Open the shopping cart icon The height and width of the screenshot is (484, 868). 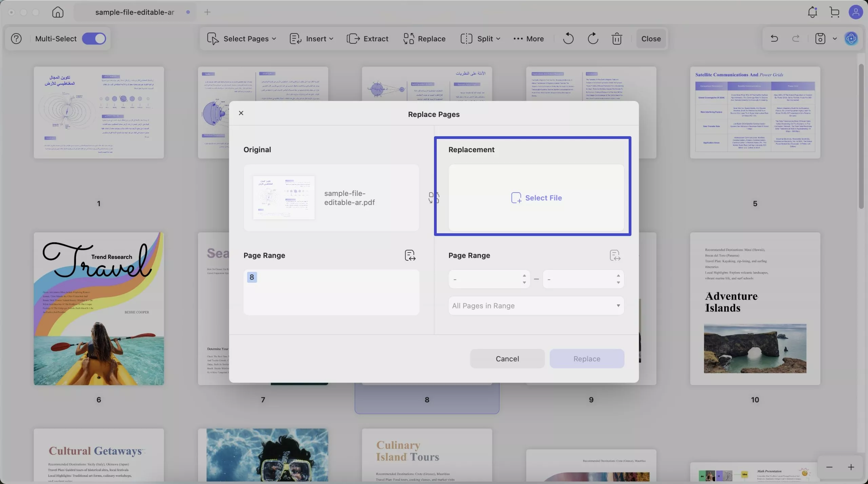(834, 12)
